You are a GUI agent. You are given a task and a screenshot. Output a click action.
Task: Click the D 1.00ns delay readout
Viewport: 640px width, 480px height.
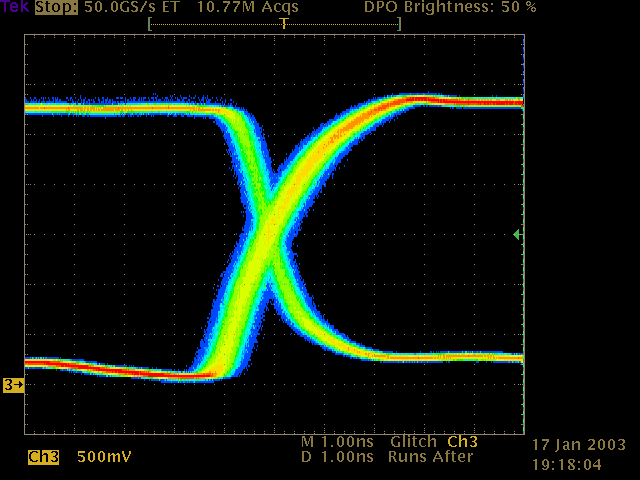pos(338,457)
